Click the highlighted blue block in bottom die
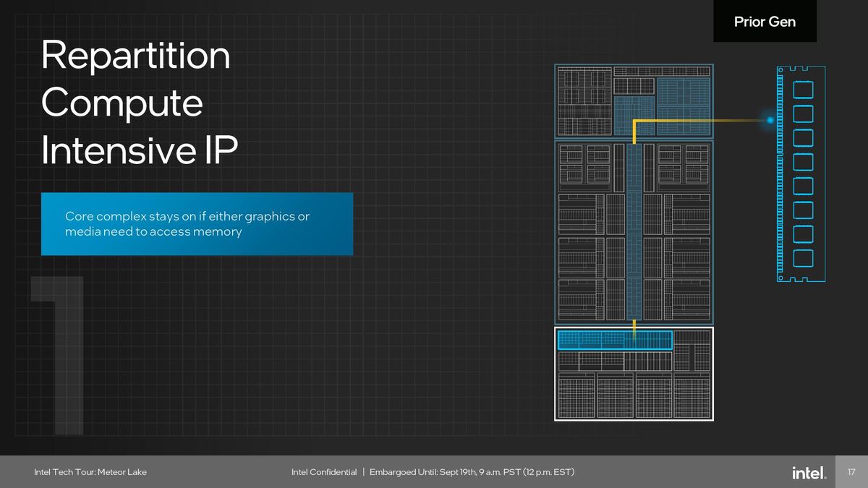This screenshot has width=868, height=488. 615,340
